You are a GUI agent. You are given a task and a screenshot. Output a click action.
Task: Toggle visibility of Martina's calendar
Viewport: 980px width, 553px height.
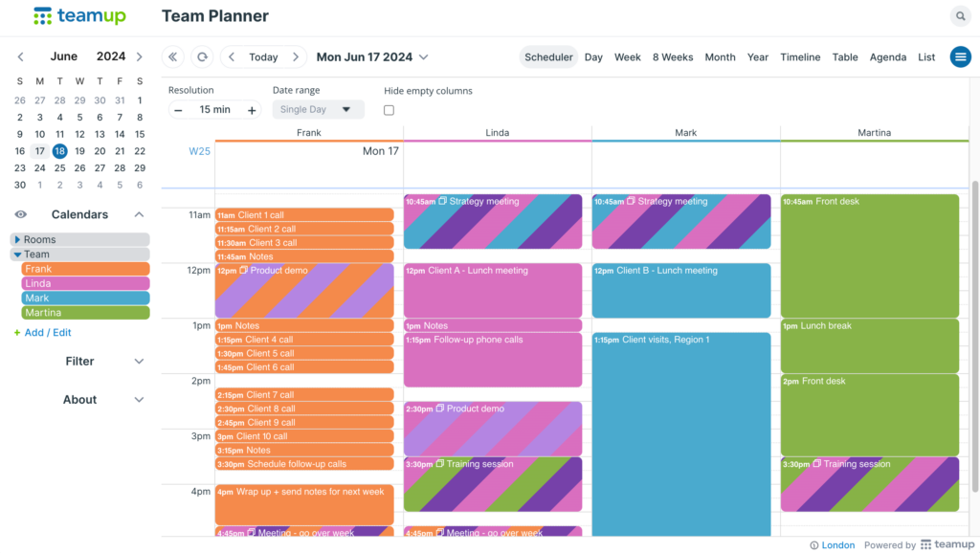[x=84, y=312]
